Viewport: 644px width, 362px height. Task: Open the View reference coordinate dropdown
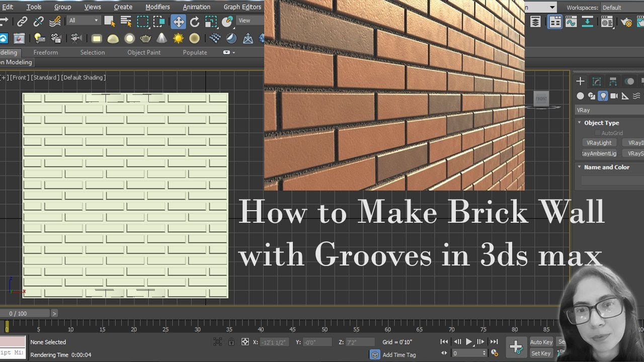pyautogui.click(x=250, y=21)
